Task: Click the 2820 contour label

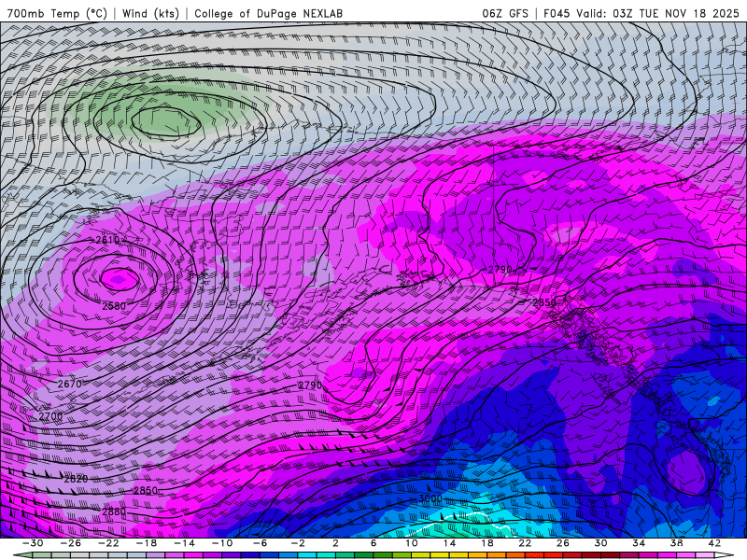Action: (x=76, y=479)
